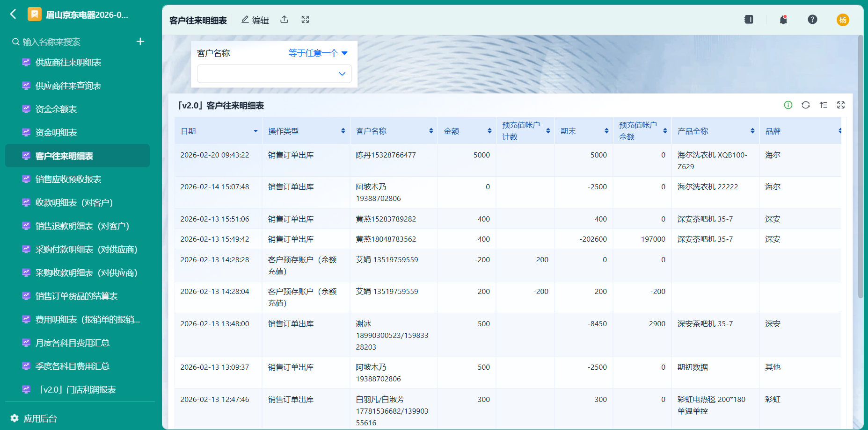Screen dimensions: 868x430
Task: Click the sort settings icon on table
Action: (824, 105)
